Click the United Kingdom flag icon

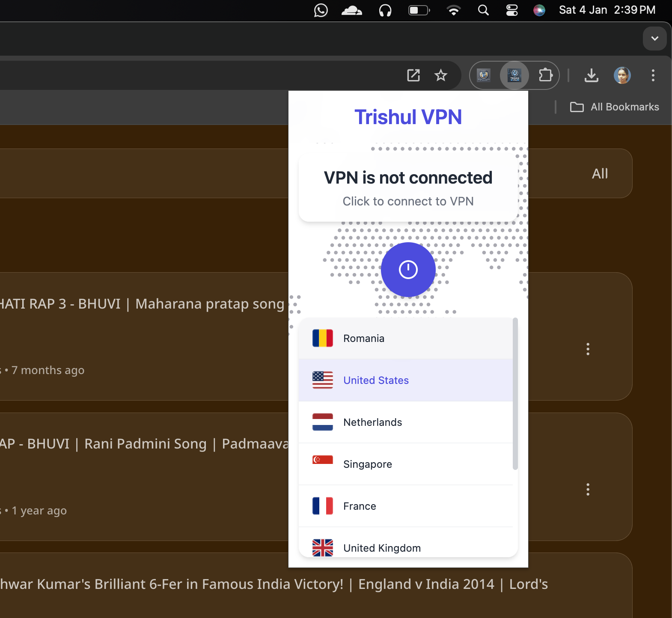pos(323,548)
